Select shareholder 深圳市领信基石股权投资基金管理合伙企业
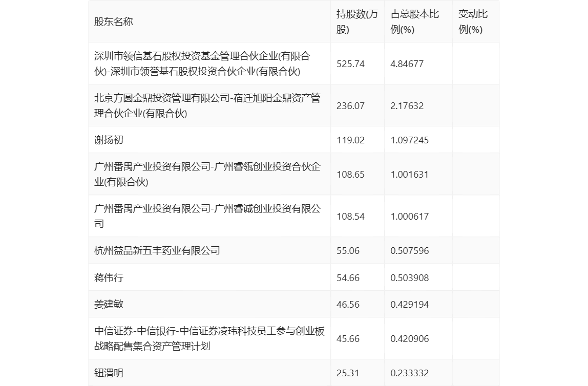Image resolution: width=588 pixels, height=386 pixels. point(202,63)
